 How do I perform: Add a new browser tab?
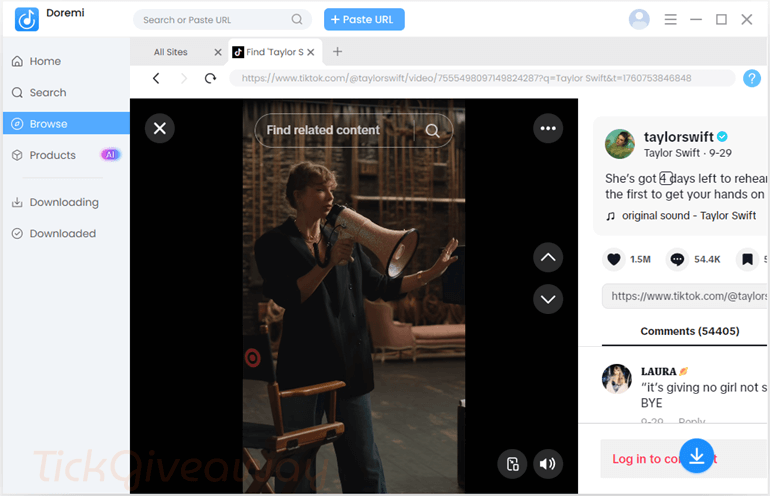click(337, 52)
